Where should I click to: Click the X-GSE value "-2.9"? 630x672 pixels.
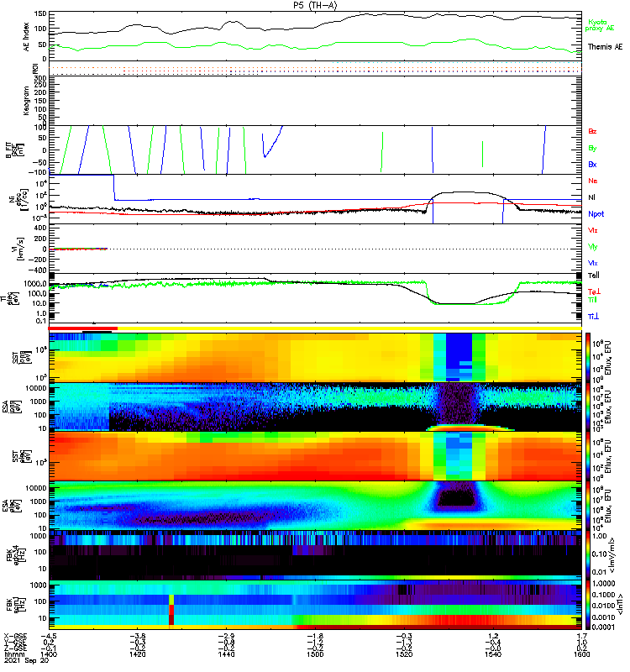[x=226, y=637]
